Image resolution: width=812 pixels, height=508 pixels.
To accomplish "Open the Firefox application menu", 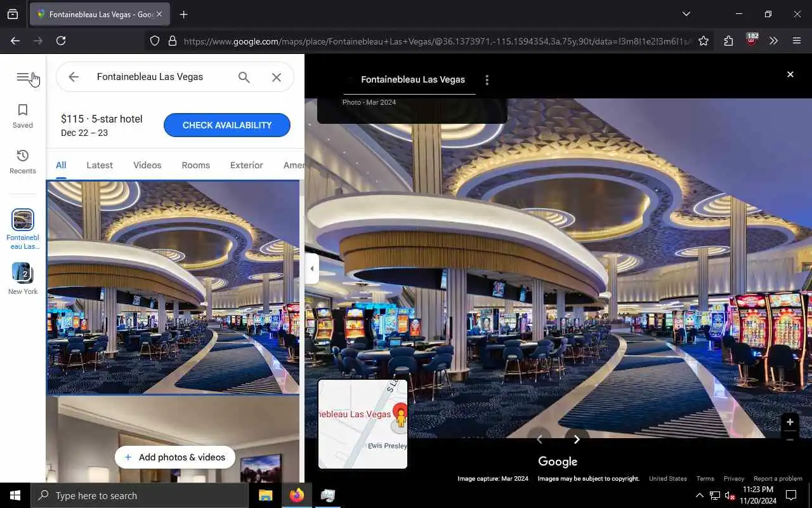I will (x=797, y=41).
